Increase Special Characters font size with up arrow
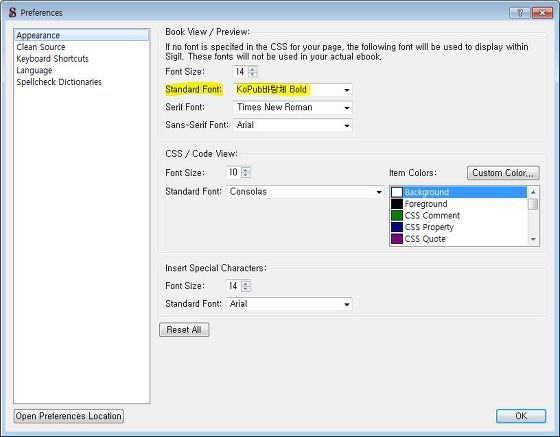The image size is (560, 437). (246, 283)
